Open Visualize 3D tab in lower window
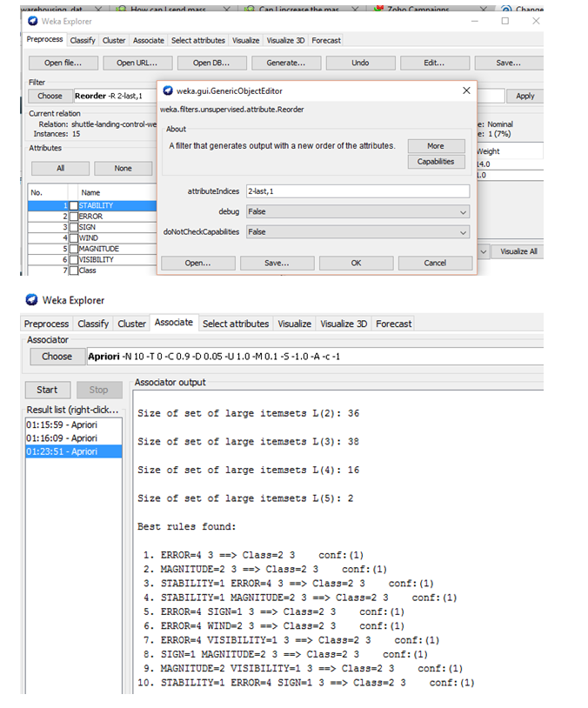 pos(344,324)
